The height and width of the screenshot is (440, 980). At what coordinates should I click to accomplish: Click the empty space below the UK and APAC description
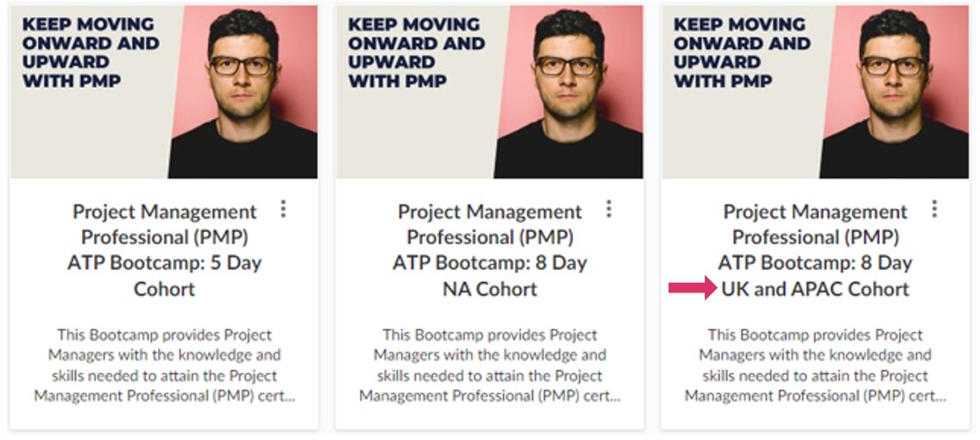[815, 416]
